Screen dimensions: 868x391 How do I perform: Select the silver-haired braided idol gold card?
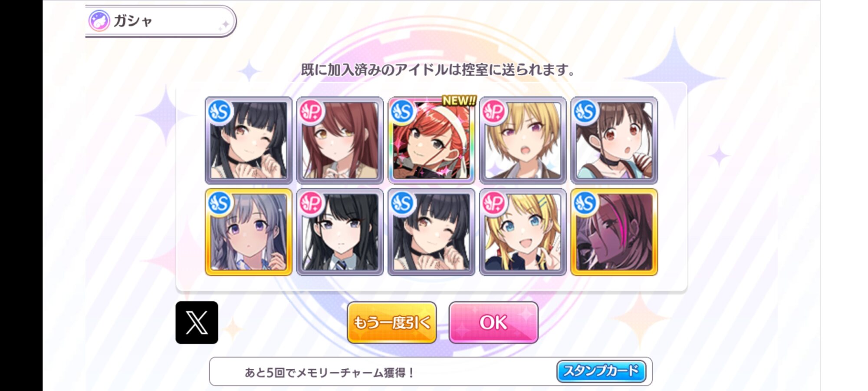click(249, 232)
